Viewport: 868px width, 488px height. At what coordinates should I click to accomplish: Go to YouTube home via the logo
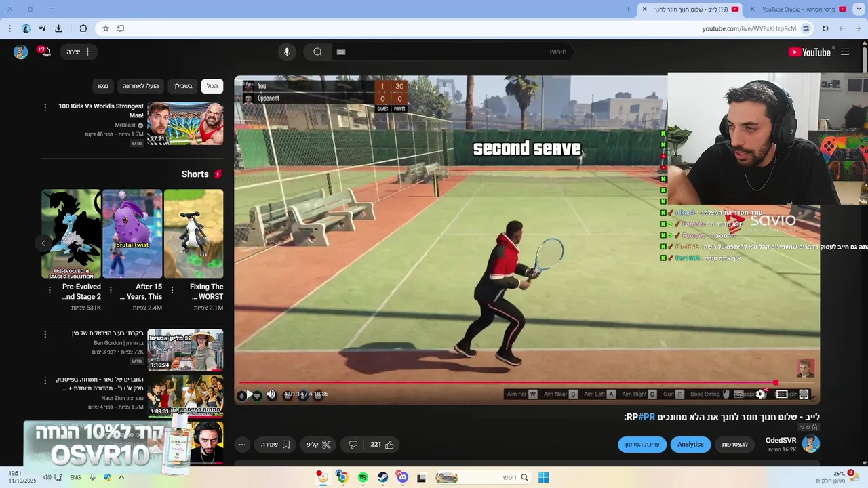click(810, 52)
